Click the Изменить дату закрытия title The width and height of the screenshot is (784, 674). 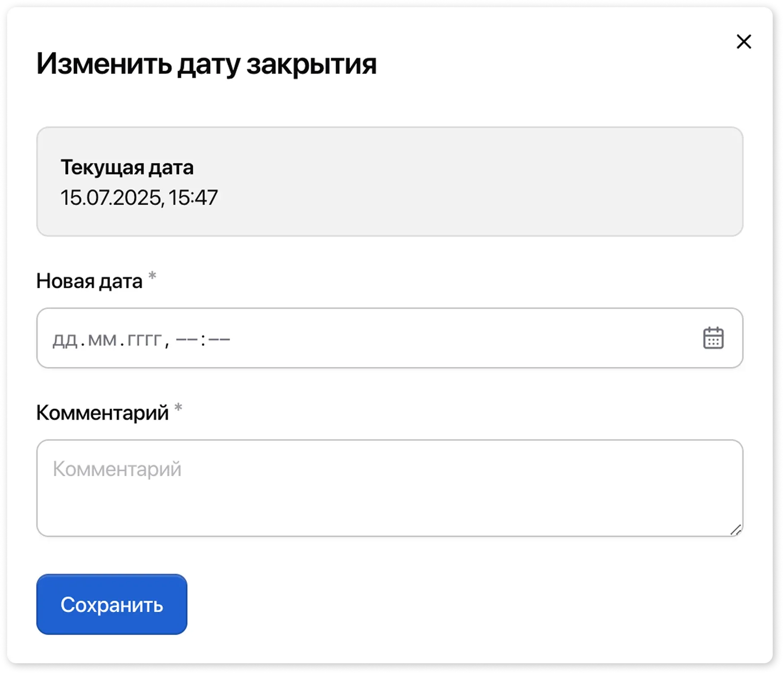[207, 65]
